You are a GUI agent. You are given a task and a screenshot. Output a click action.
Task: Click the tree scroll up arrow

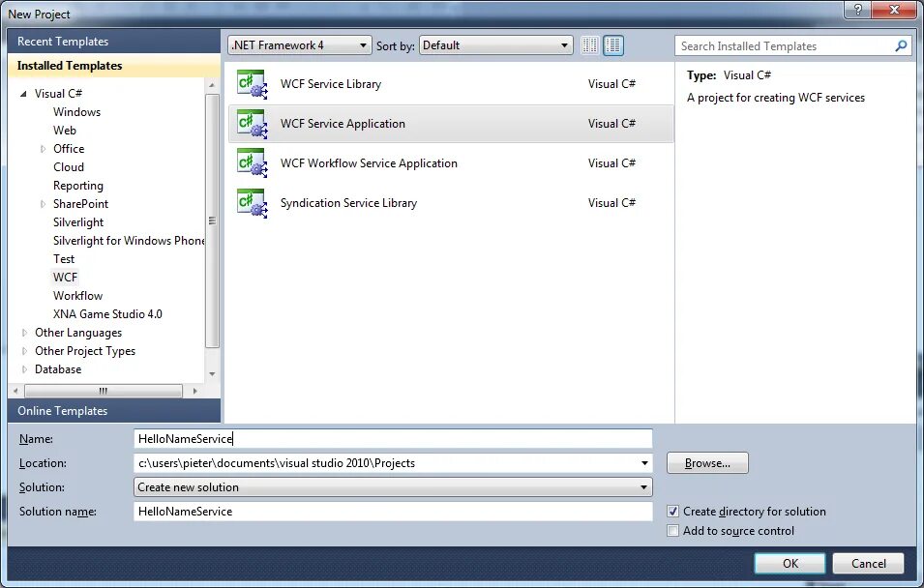[x=212, y=85]
